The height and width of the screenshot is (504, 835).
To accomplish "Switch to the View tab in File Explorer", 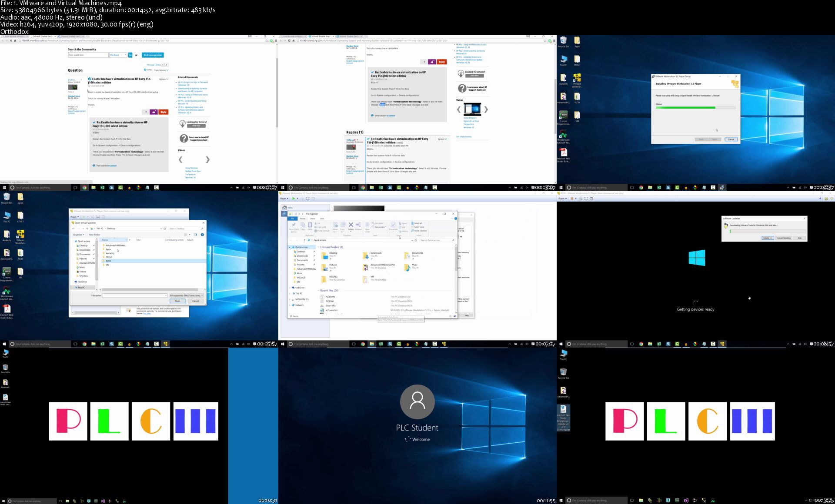I will pos(322,219).
